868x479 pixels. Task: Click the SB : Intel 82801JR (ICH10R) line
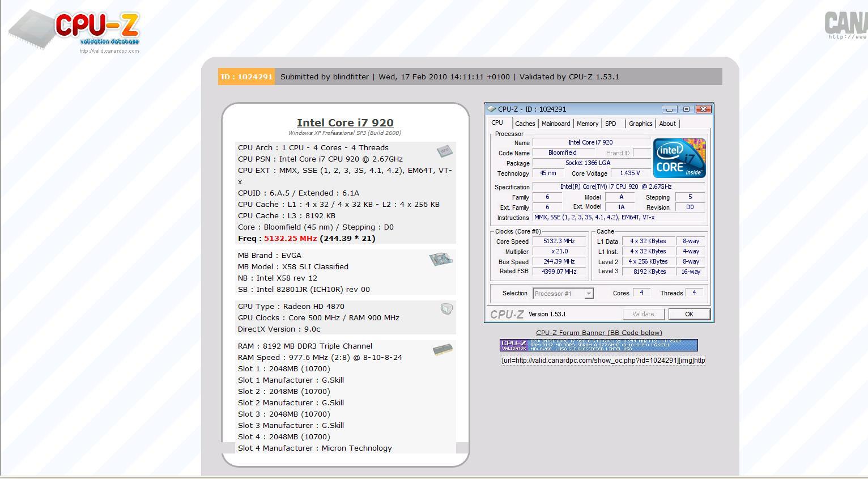coord(304,290)
